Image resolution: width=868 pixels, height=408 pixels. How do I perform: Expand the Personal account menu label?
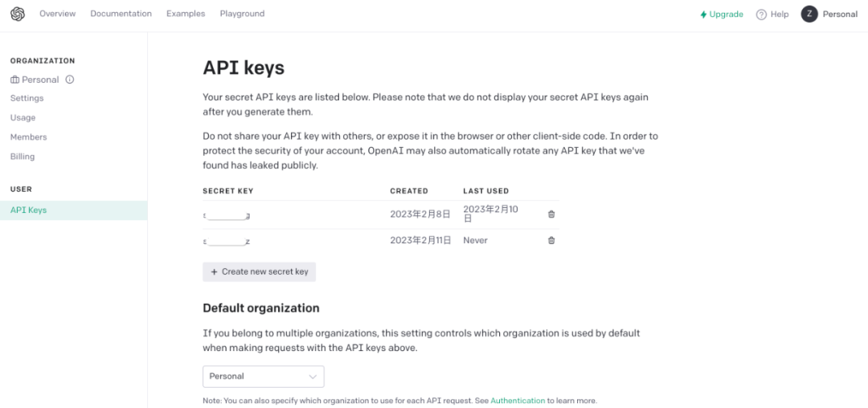coord(840,14)
